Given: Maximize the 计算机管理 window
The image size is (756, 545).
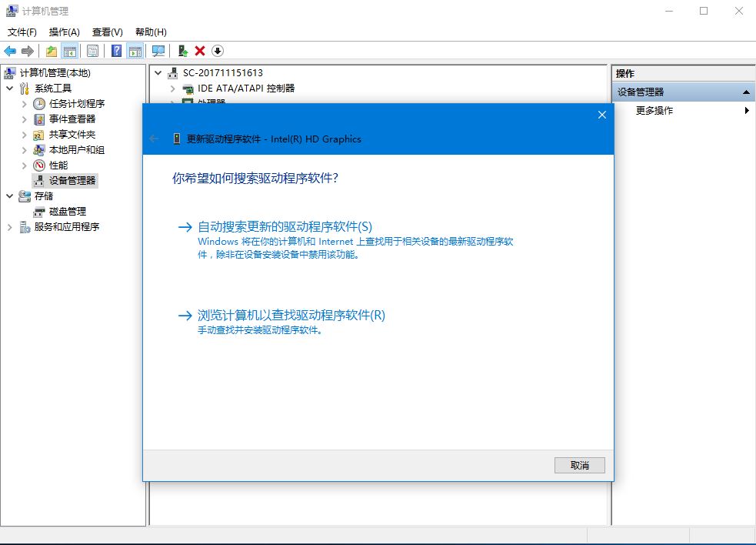Looking at the screenshot, I should click(704, 11).
